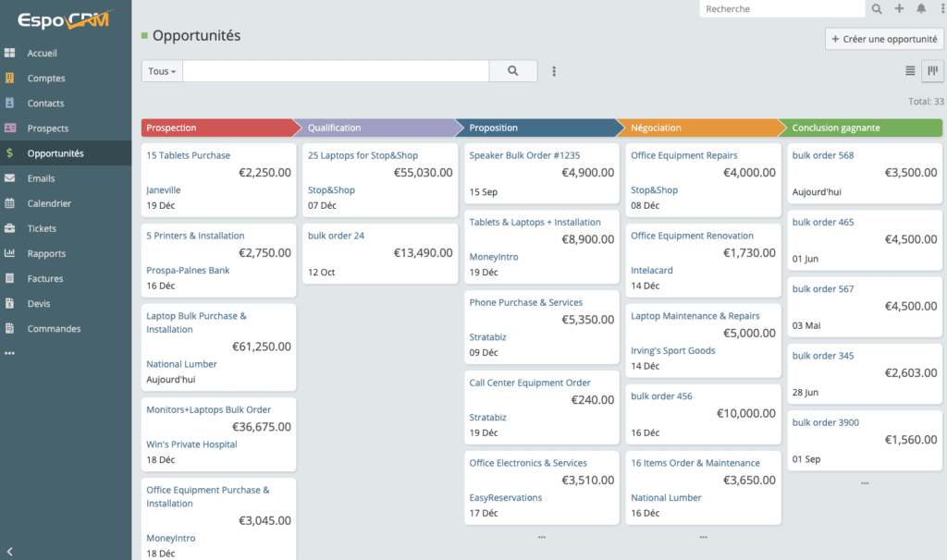Switch to kanban view of opportunities
The width and height of the screenshot is (947, 560).
[x=931, y=70]
